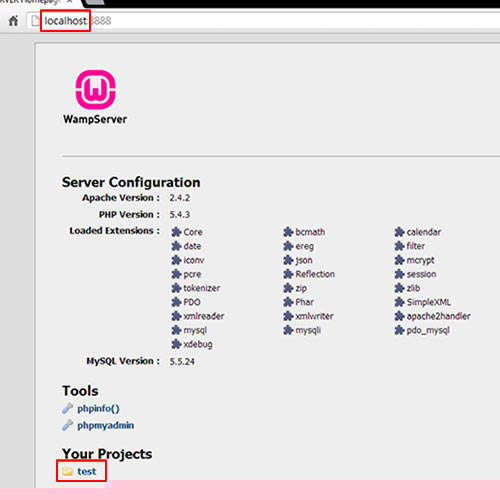
Task: Click the puzzle icon beside zlib
Action: pos(399,288)
